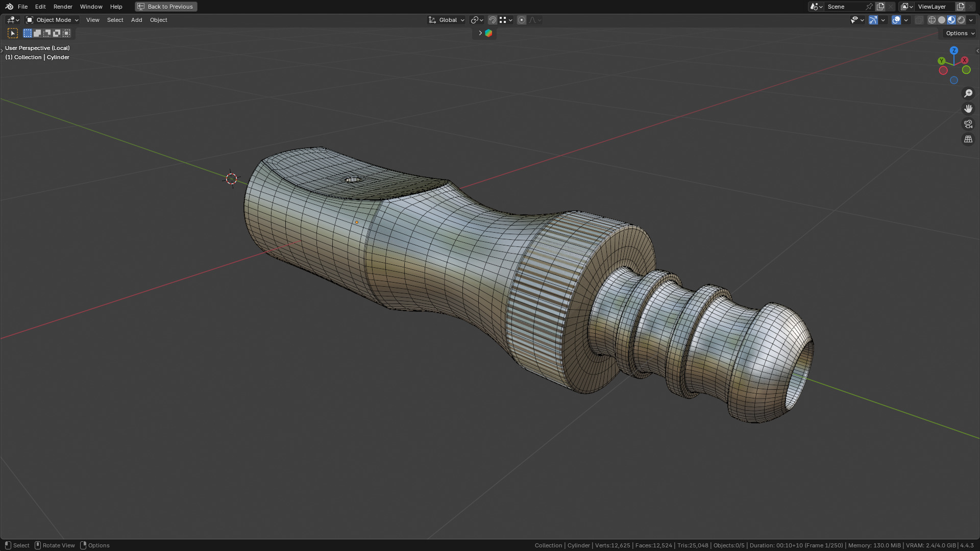Expand the sidebar arrow at viewport edge
The image size is (980, 551).
pyautogui.click(x=977, y=51)
